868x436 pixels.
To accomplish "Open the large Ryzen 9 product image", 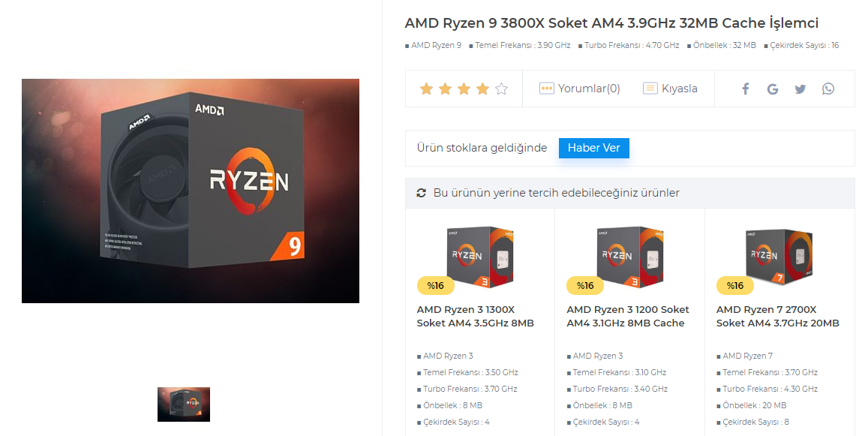I will pyautogui.click(x=191, y=191).
